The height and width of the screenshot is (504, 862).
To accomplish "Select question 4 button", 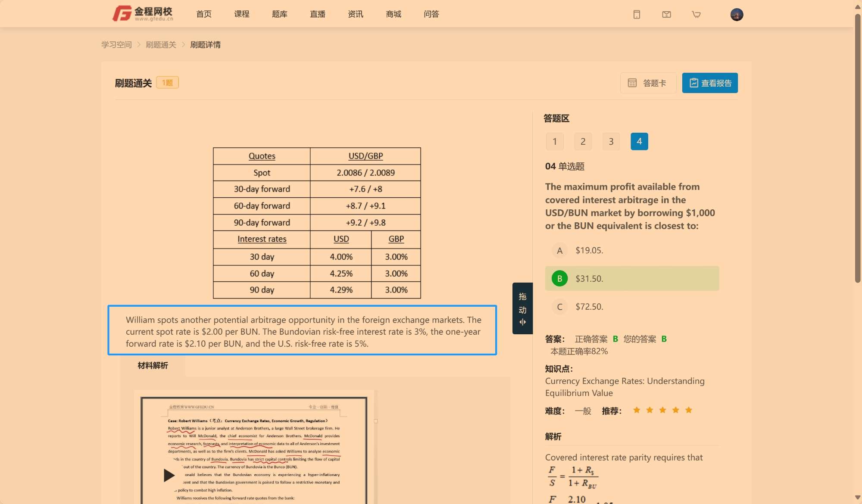I will [639, 141].
